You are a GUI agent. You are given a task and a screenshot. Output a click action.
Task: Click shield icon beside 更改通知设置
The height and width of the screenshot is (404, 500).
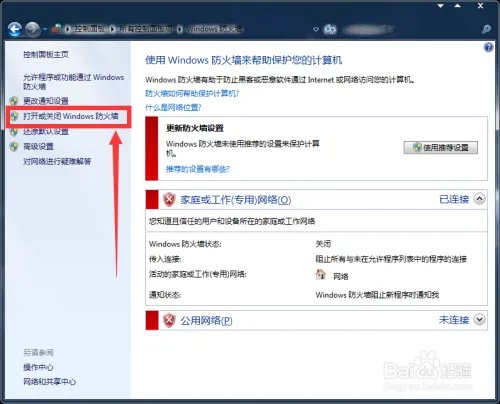point(14,101)
